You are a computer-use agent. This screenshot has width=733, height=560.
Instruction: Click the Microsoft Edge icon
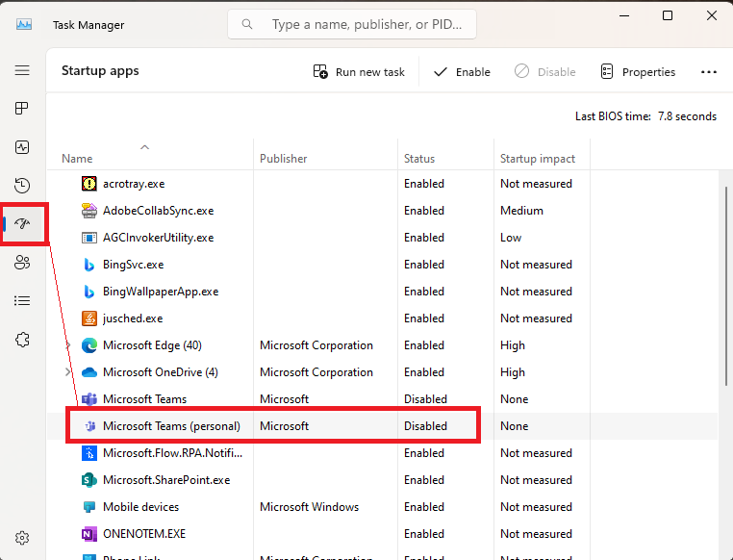pyautogui.click(x=88, y=345)
